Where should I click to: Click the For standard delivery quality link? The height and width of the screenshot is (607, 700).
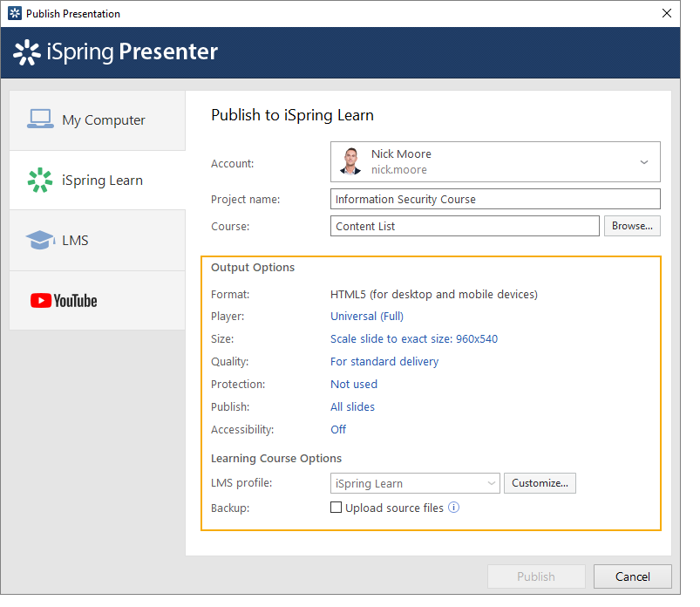tap(384, 361)
